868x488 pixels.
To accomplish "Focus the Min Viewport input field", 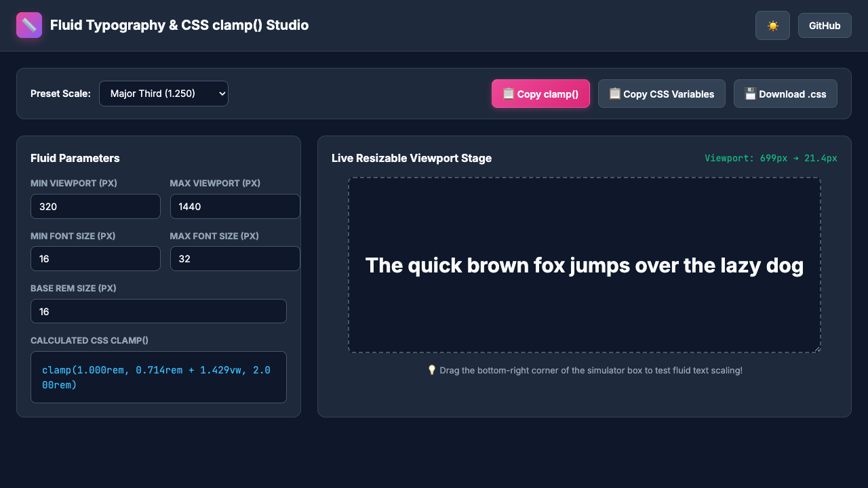I will 96,206.
